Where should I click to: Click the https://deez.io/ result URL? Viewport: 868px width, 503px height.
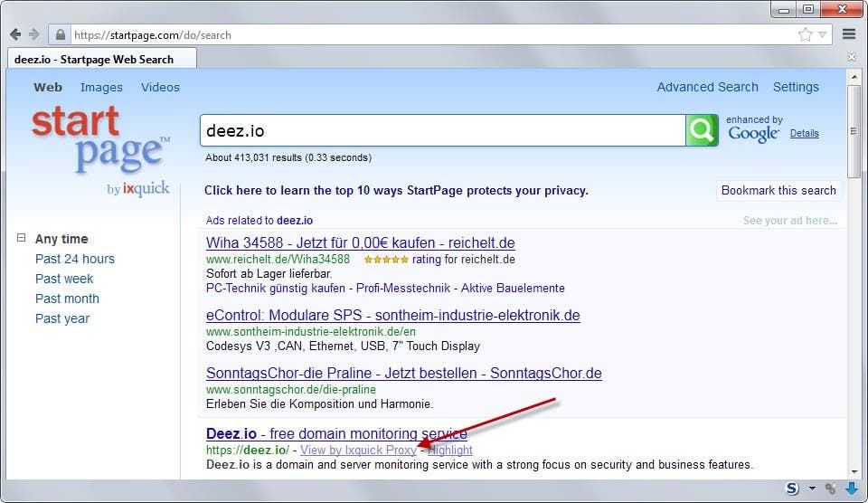click(248, 451)
